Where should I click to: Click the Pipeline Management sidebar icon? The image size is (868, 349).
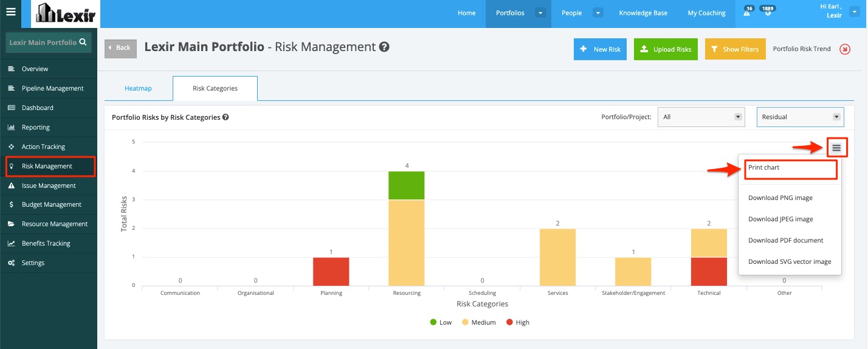[x=11, y=88]
